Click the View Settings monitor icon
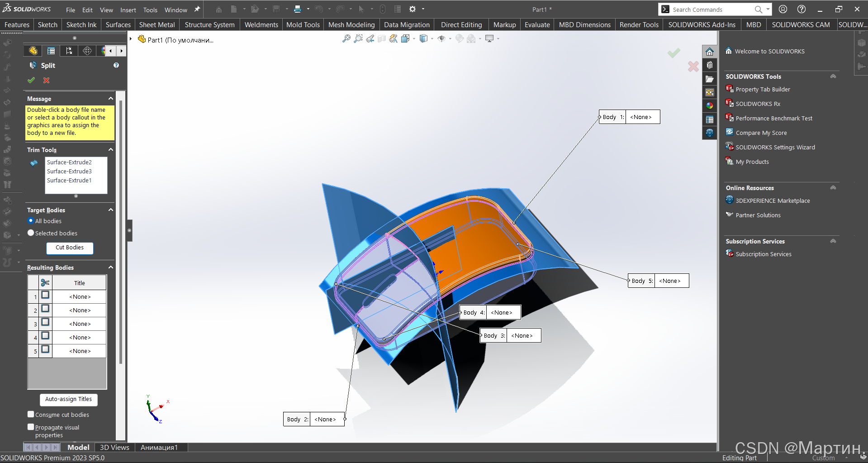This screenshot has width=868, height=463. point(489,39)
